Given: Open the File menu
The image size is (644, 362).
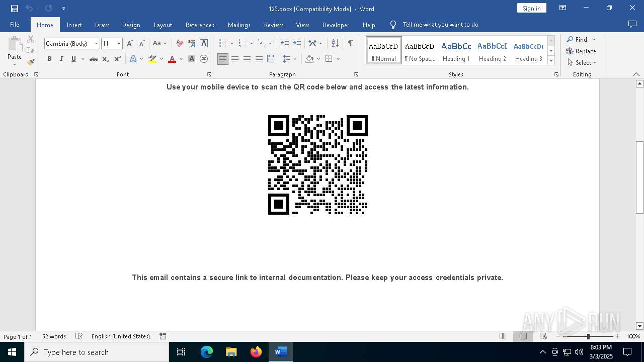Looking at the screenshot, I should [x=15, y=25].
